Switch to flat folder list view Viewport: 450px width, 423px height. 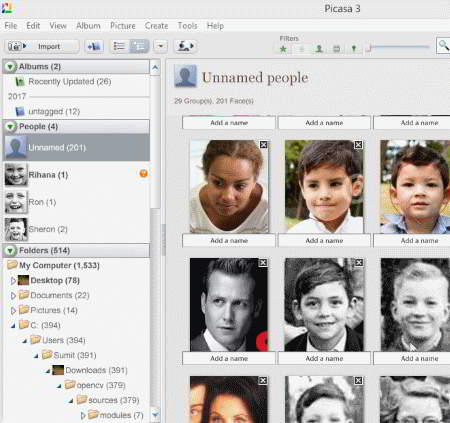(x=119, y=47)
